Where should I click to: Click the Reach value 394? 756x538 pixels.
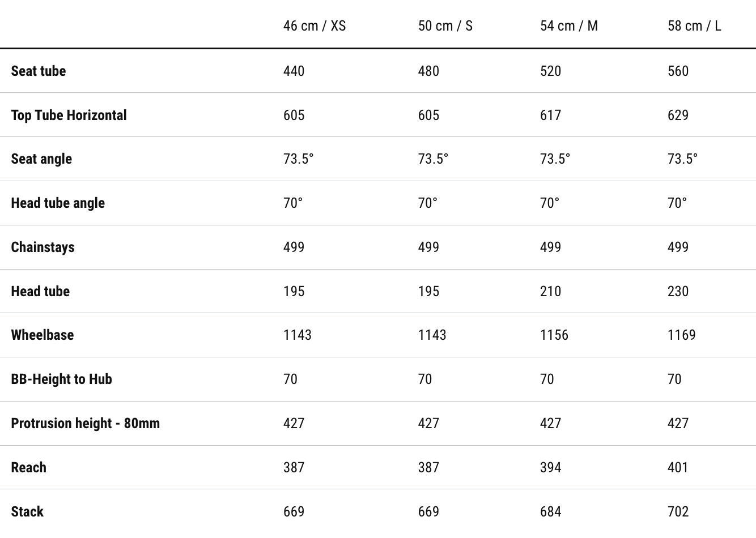[550, 467]
